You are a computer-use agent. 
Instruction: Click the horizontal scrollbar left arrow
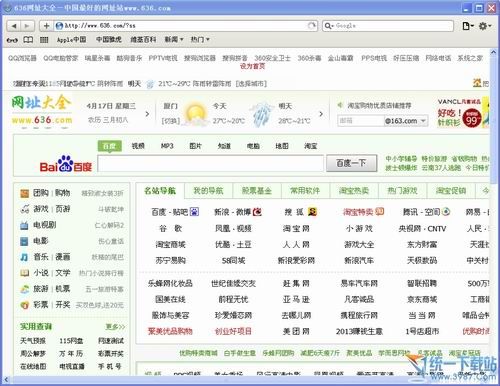click(x=6, y=379)
